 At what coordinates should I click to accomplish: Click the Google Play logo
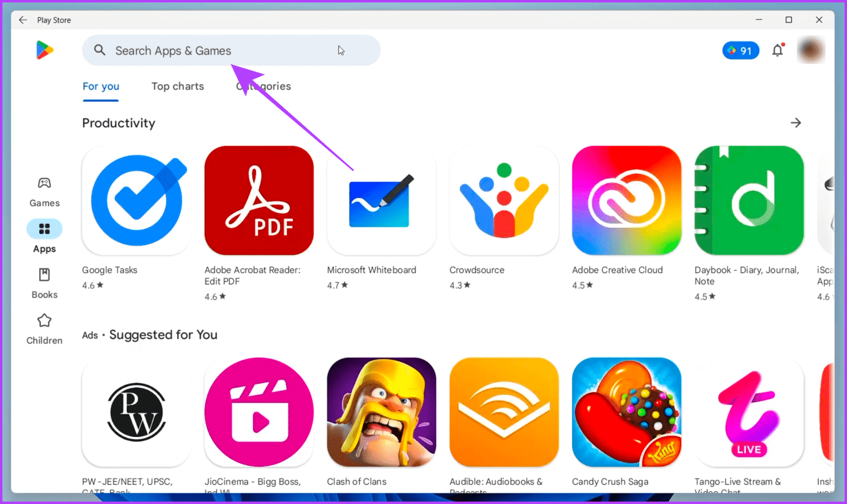45,50
